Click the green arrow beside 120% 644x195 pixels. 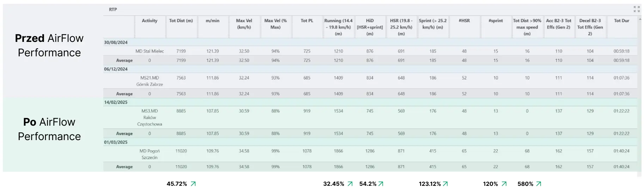click(504, 184)
